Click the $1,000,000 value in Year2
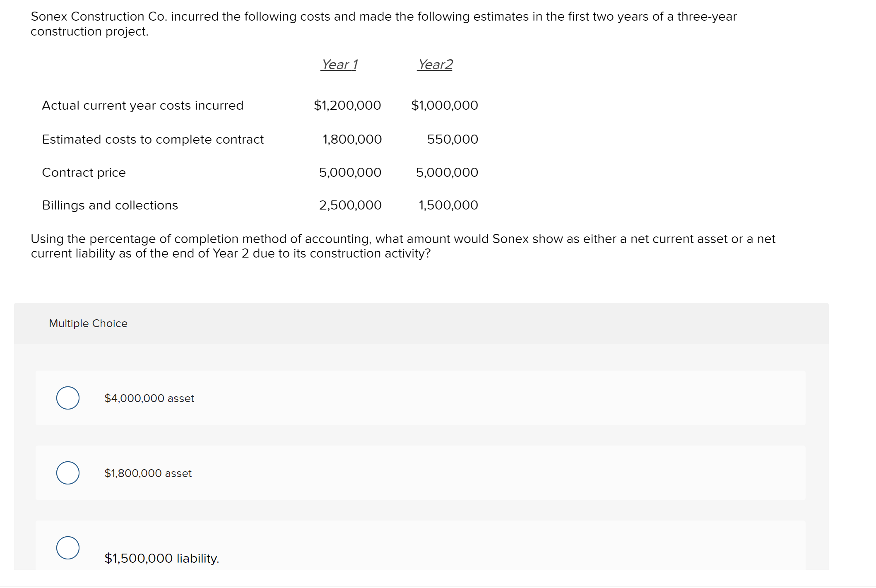 (x=444, y=106)
